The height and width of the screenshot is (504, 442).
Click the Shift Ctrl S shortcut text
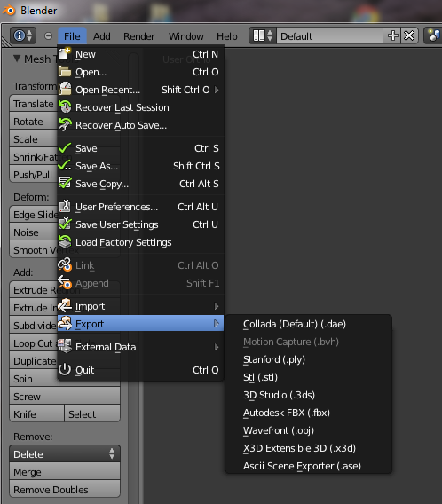pos(196,166)
